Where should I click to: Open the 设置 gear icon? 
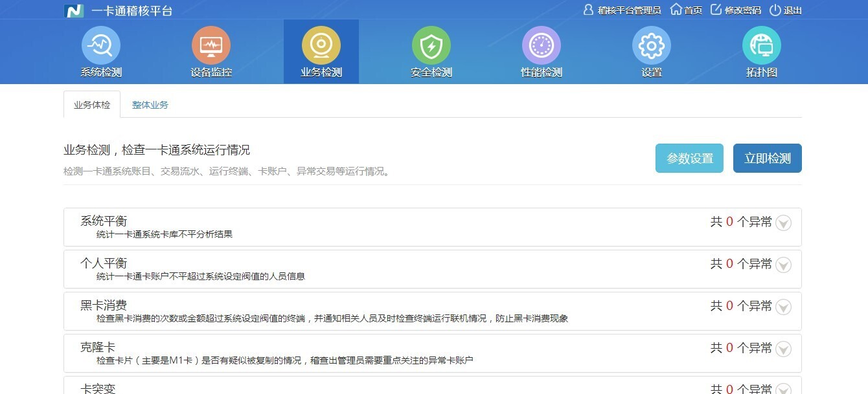(651, 45)
